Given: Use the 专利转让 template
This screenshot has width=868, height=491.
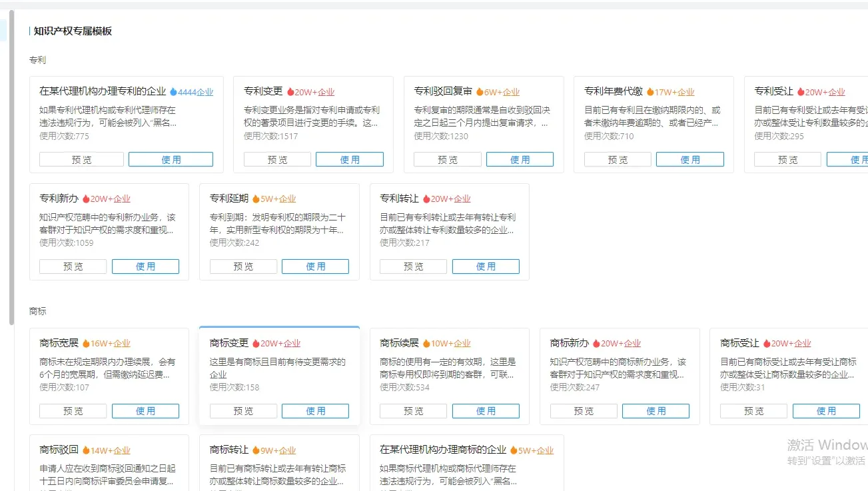Looking at the screenshot, I should click(486, 266).
